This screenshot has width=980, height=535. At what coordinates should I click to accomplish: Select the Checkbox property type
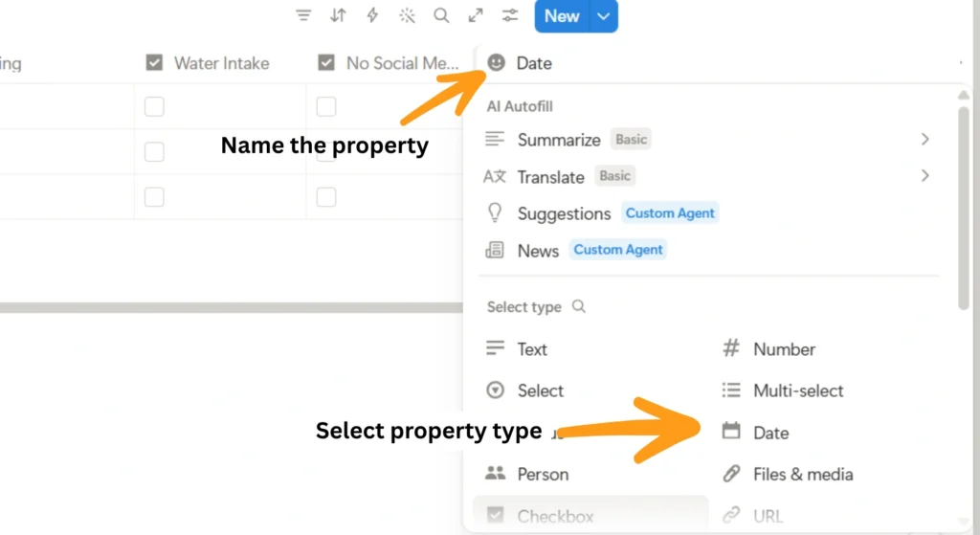[x=590, y=516]
